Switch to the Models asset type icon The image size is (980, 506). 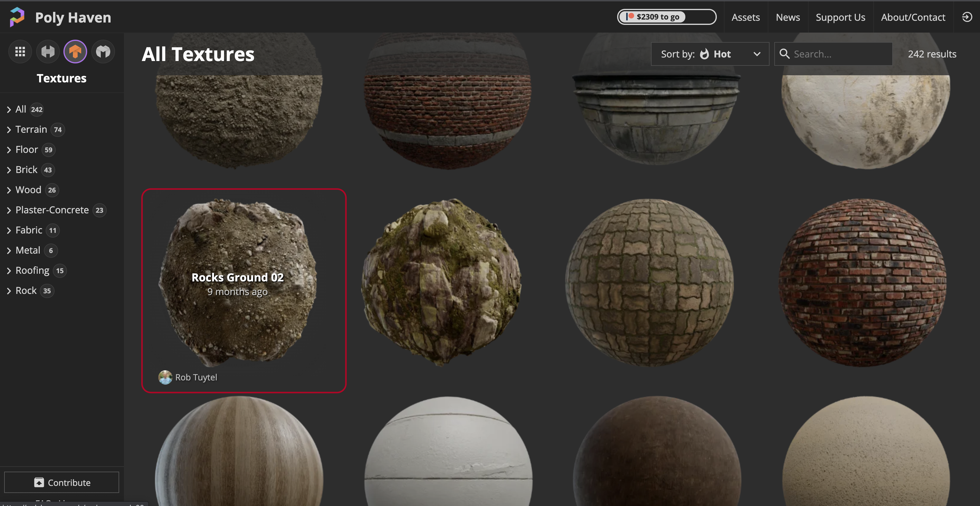point(103,52)
